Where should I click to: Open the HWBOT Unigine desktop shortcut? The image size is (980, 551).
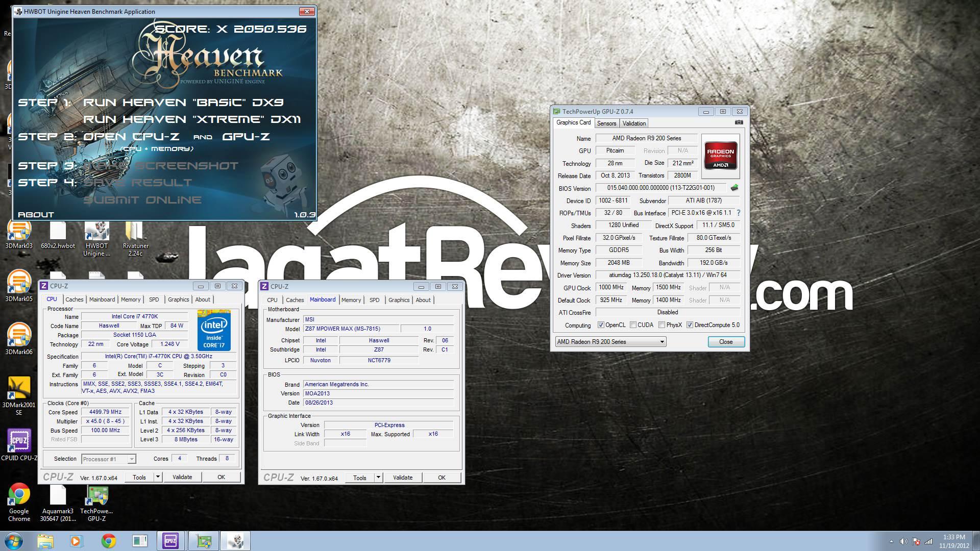tap(96, 239)
